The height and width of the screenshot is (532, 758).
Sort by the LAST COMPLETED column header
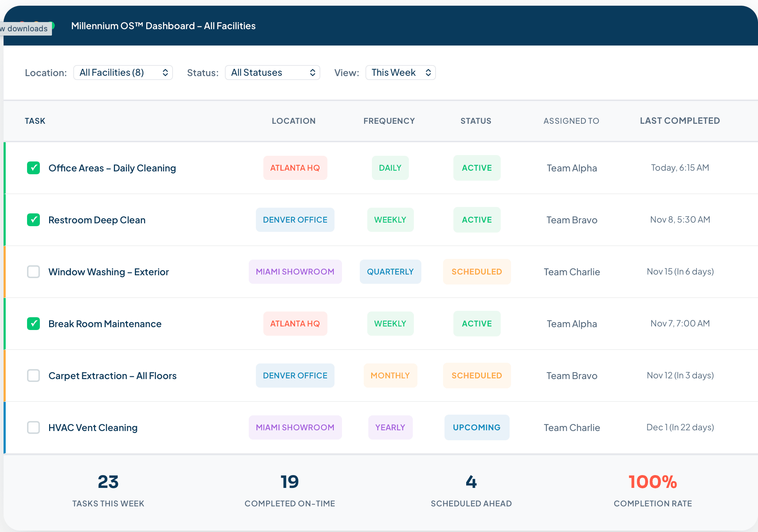pyautogui.click(x=680, y=121)
